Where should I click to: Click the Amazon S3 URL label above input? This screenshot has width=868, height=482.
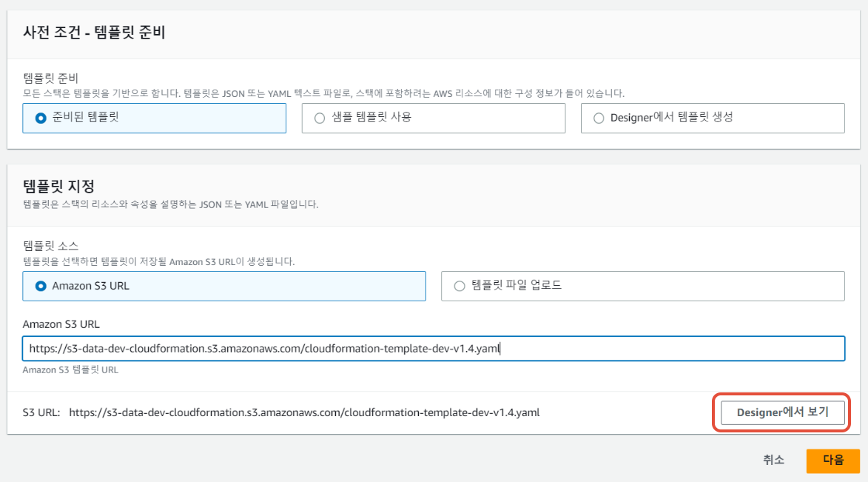61,324
